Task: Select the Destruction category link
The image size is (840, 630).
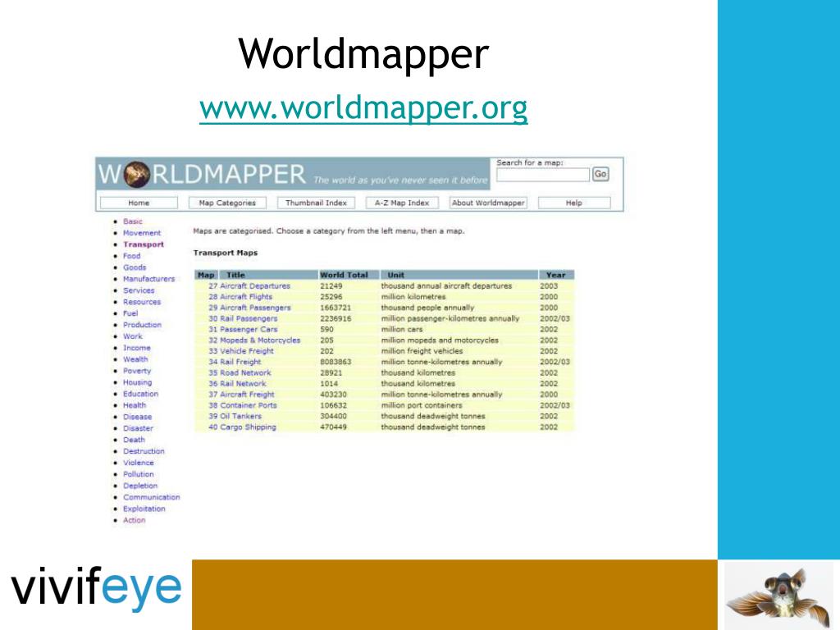Action: (x=144, y=451)
